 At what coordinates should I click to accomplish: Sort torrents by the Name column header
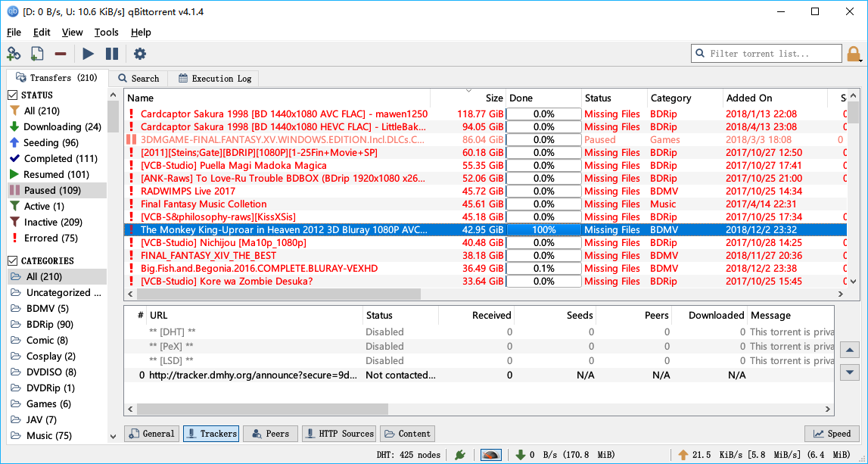(x=277, y=98)
